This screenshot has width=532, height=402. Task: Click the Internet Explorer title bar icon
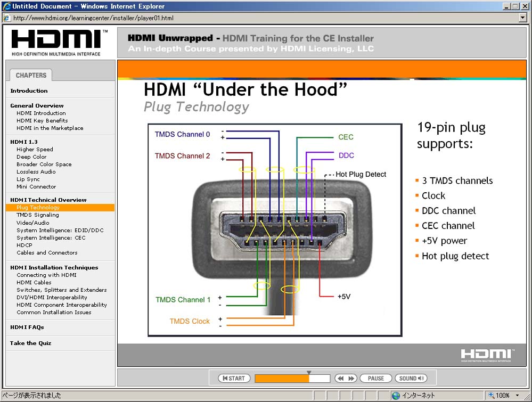(6, 6)
